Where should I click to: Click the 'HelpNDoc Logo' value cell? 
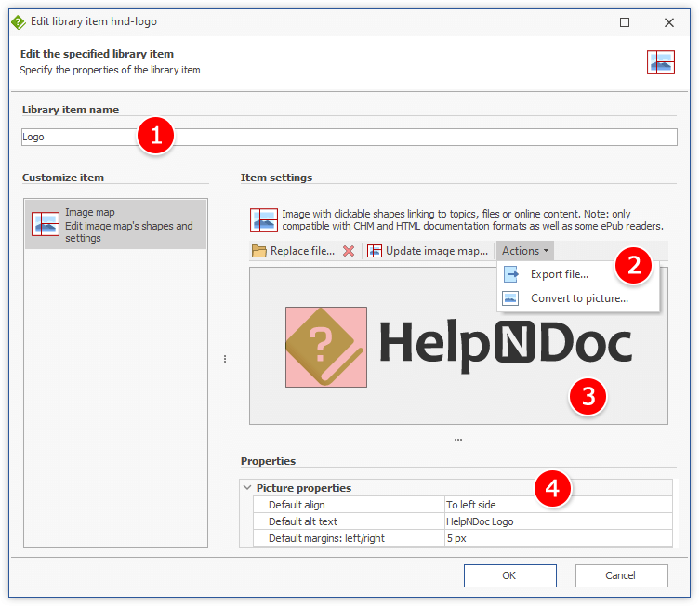tap(558, 521)
